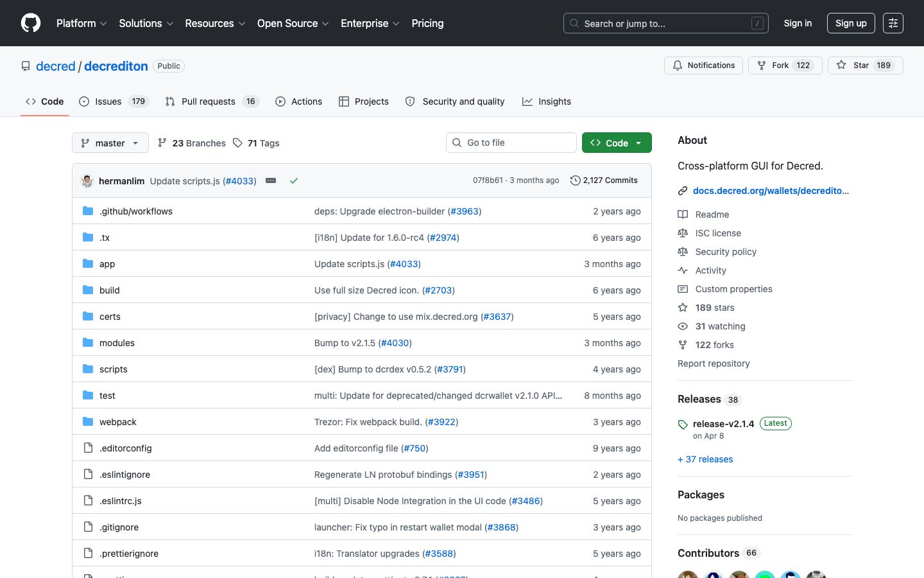Click the green check status icon

point(294,180)
